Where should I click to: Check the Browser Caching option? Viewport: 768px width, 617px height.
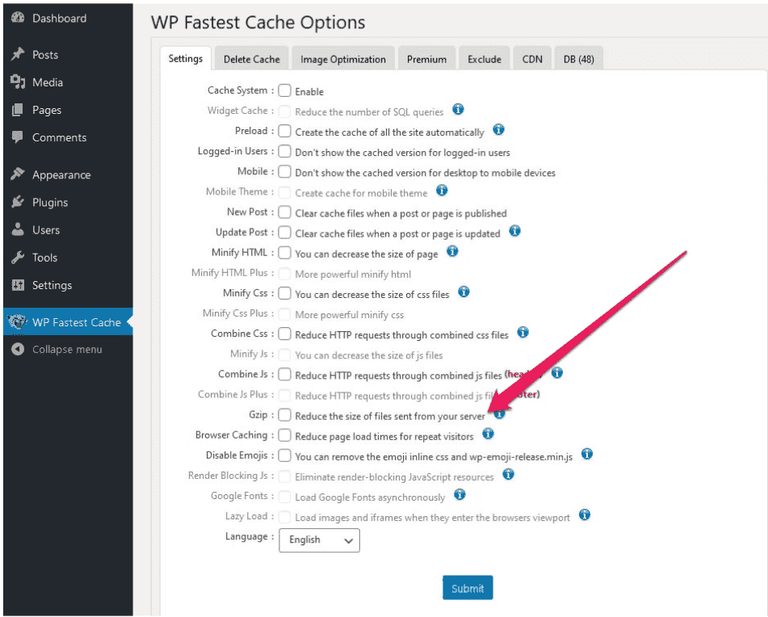click(x=285, y=435)
